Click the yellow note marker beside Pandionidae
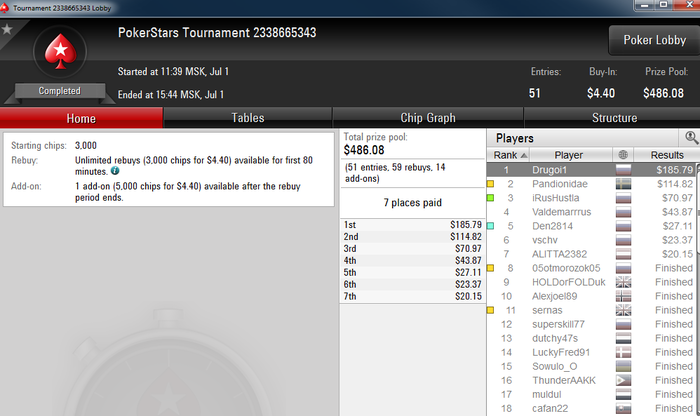This screenshot has width=700, height=416. click(x=490, y=184)
